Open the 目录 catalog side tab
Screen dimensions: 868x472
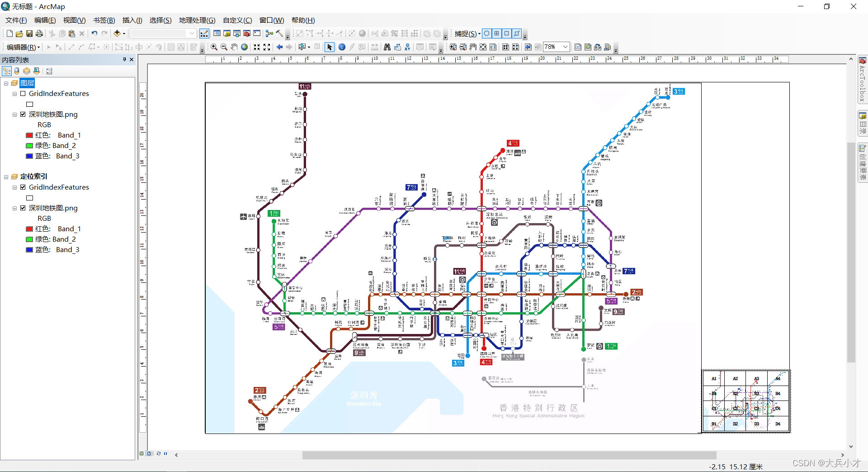click(x=863, y=123)
